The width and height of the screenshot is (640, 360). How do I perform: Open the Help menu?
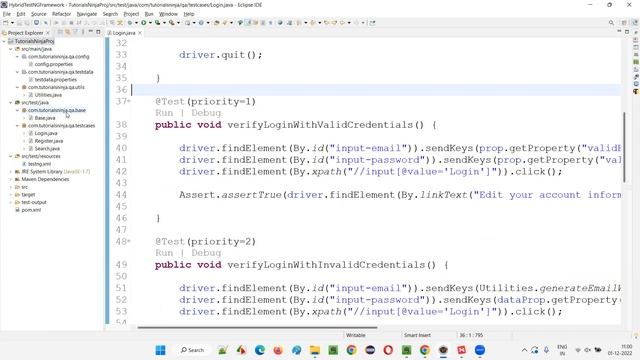click(x=189, y=14)
